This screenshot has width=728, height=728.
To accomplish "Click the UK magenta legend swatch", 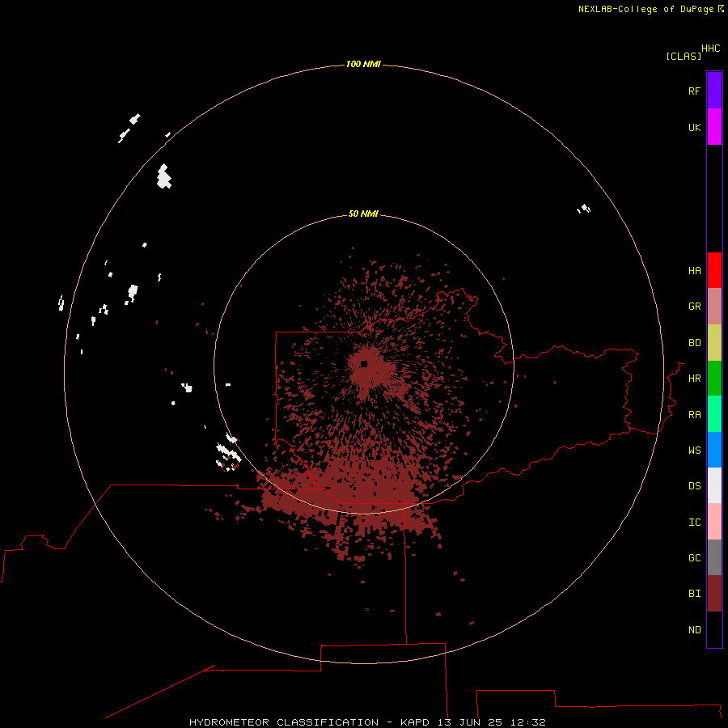I will coord(714,127).
